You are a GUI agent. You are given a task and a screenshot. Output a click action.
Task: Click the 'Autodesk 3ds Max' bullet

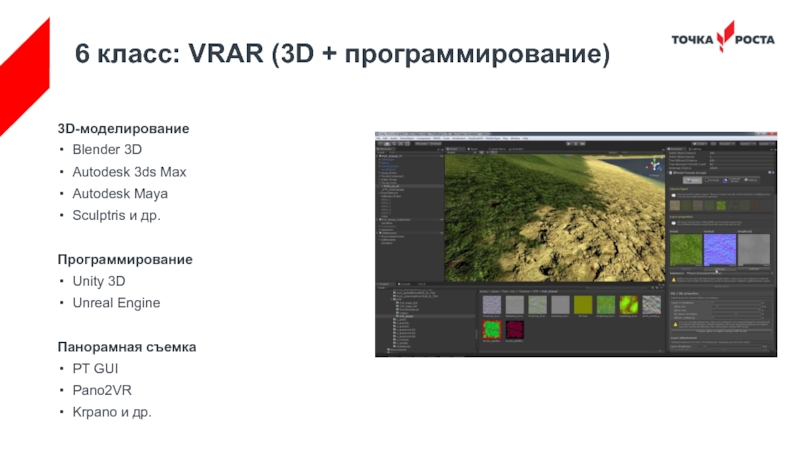point(129,172)
